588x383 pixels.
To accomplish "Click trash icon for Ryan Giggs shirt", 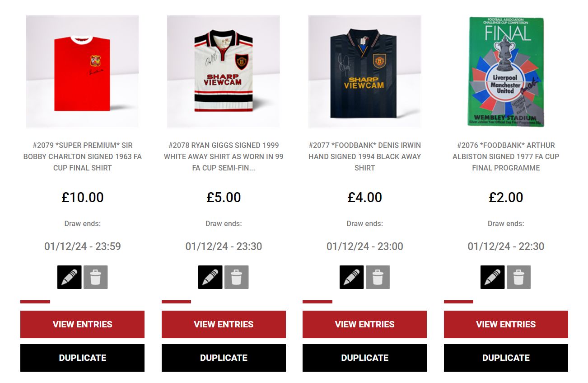I will coord(237,277).
